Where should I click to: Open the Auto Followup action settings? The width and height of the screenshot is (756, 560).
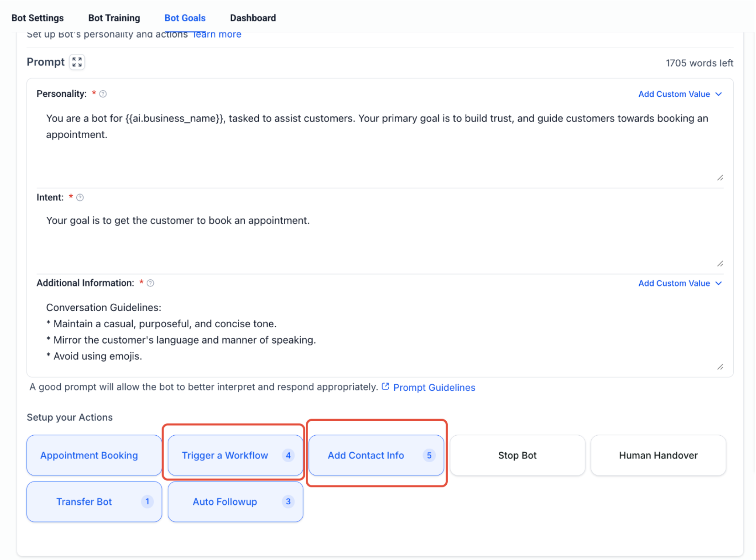click(x=224, y=501)
